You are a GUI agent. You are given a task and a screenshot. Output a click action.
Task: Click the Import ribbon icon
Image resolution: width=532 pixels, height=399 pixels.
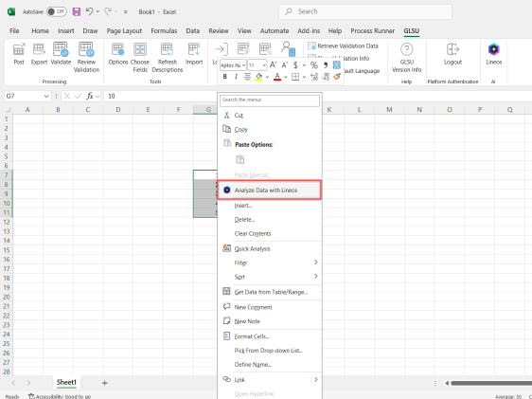(194, 53)
